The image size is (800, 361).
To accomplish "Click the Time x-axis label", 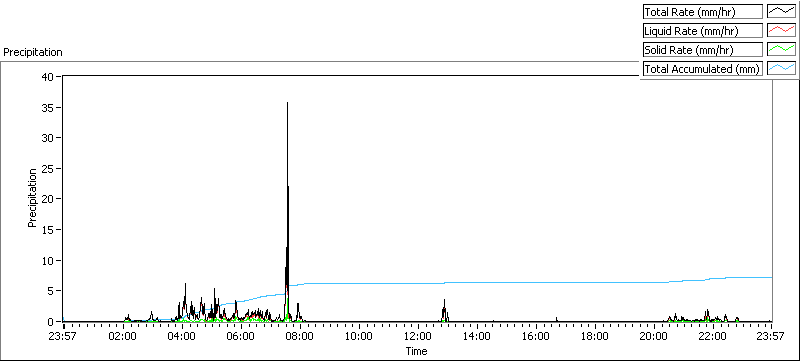I will point(416,351).
